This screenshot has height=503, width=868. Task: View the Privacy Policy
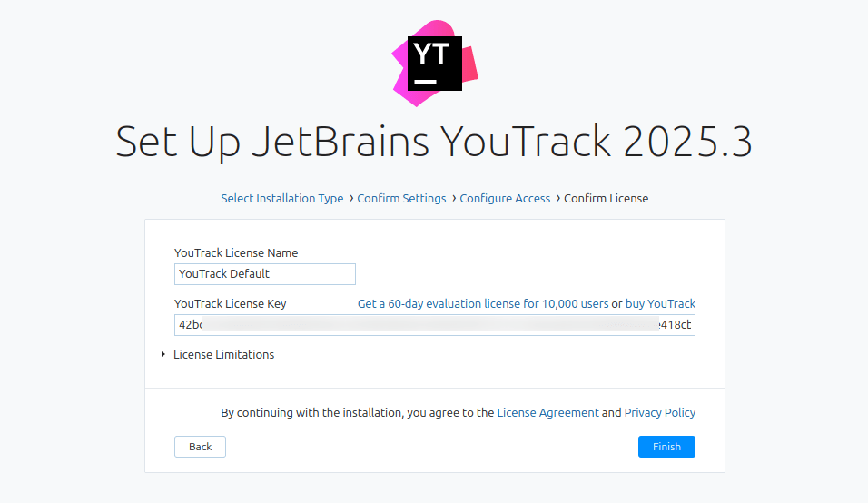[659, 413]
